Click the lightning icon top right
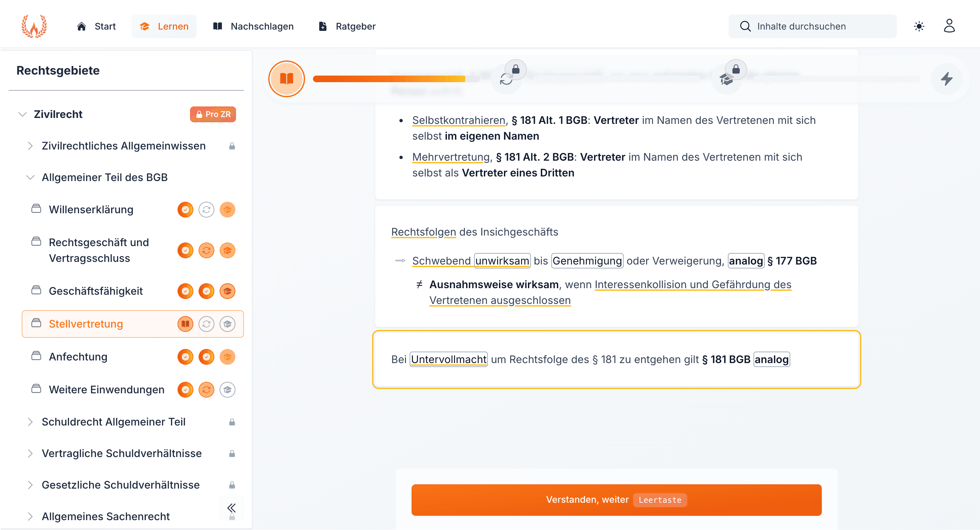This screenshot has height=530, width=980. pyautogui.click(x=947, y=79)
